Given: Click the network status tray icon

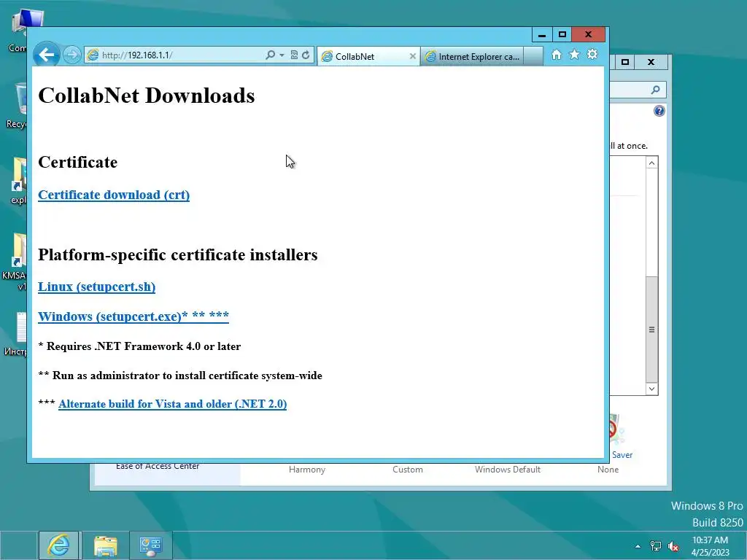Looking at the screenshot, I should (656, 546).
